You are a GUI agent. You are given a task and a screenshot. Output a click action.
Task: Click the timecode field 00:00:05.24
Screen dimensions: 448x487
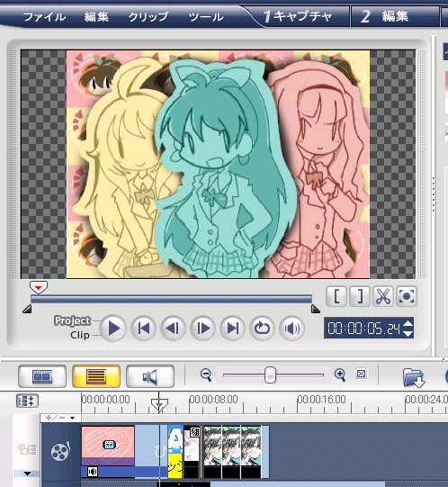[x=363, y=328]
